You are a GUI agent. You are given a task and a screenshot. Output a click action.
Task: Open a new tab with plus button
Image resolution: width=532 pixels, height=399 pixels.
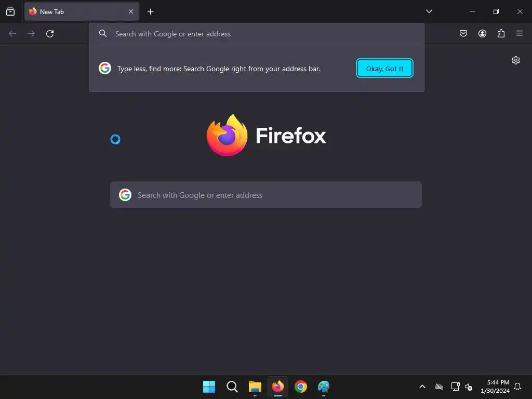coord(150,12)
